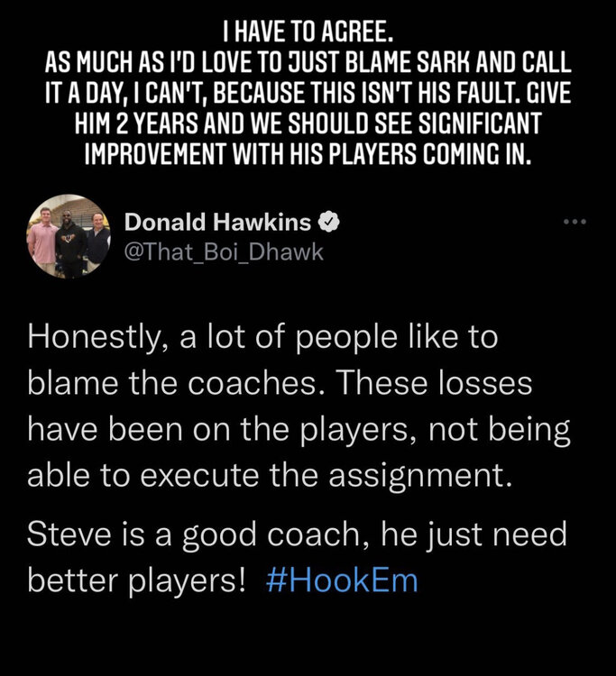Click the line "able to execute the assignment."
616x676 pixels.
(x=270, y=477)
